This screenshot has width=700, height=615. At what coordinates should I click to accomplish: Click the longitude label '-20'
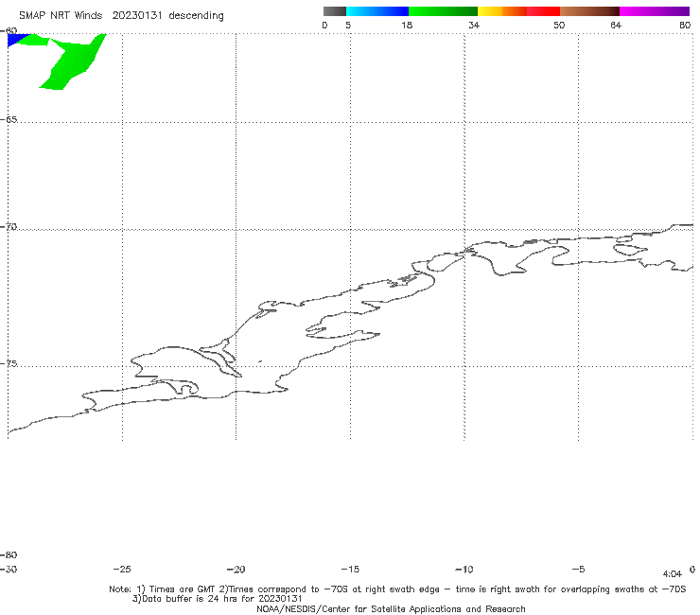[x=236, y=570]
